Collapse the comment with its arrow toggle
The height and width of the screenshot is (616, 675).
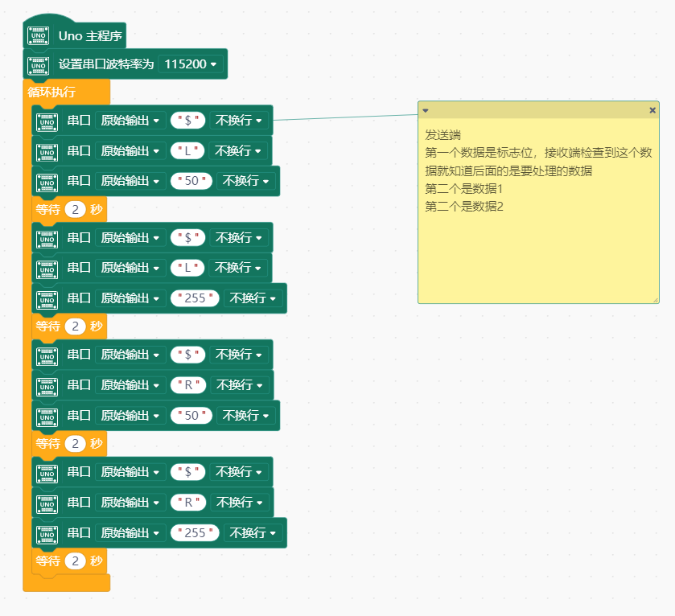(x=426, y=110)
